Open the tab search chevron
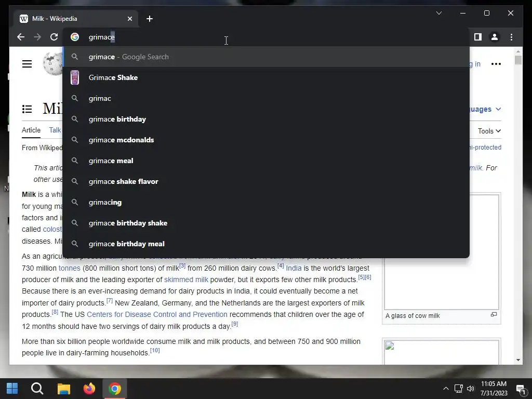This screenshot has height=399, width=532. point(438,13)
